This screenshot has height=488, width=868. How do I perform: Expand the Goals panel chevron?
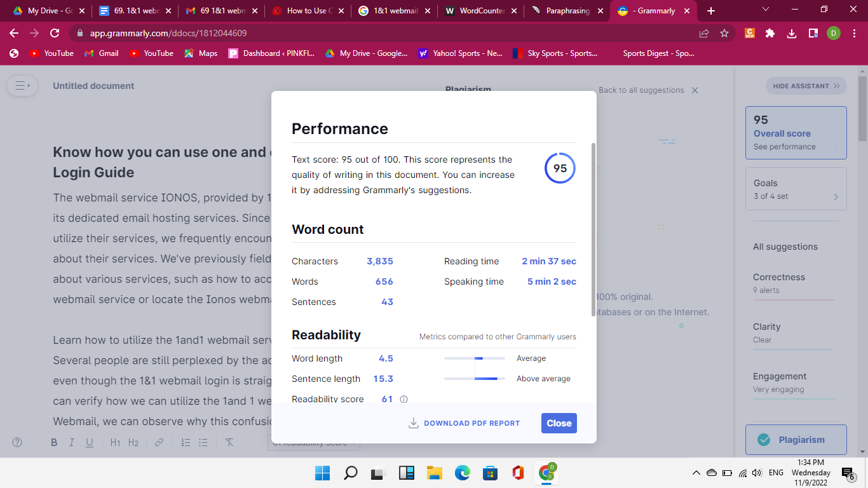[x=836, y=197]
